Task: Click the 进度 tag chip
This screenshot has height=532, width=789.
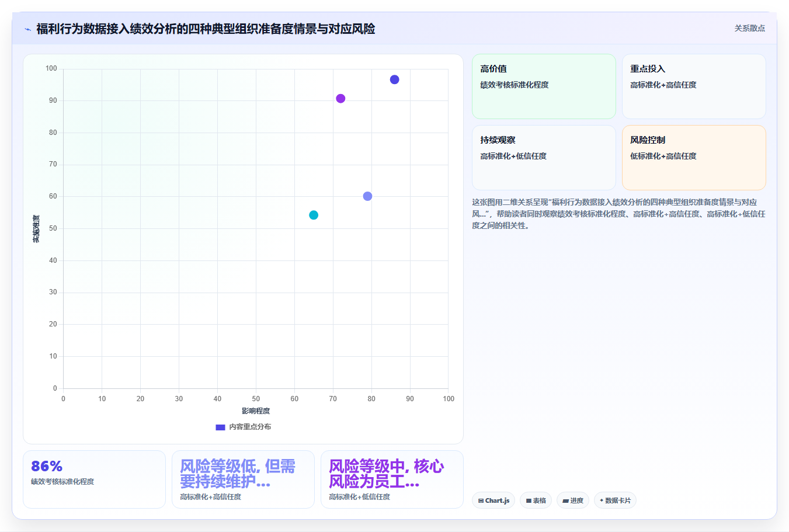Action: click(x=573, y=500)
